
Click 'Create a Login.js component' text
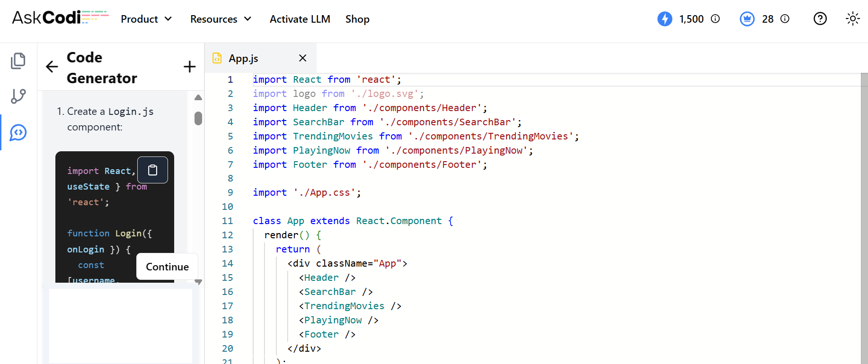click(110, 119)
